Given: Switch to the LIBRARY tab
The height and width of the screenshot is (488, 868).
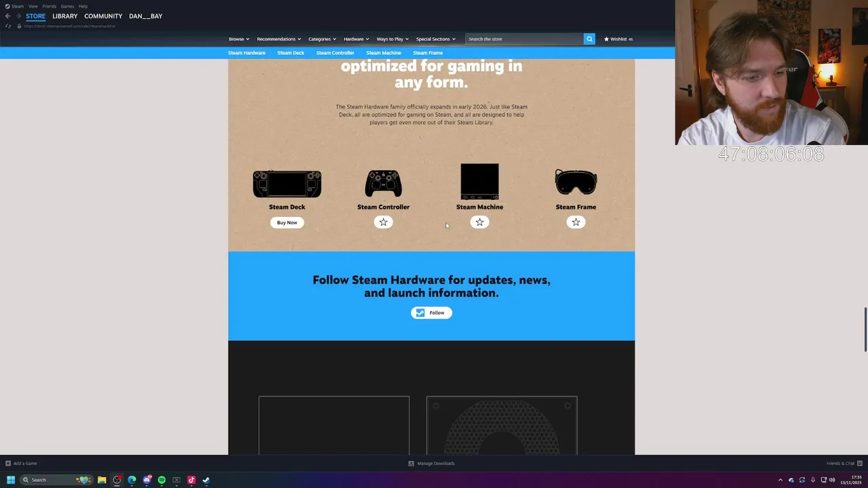Looking at the screenshot, I should [65, 16].
